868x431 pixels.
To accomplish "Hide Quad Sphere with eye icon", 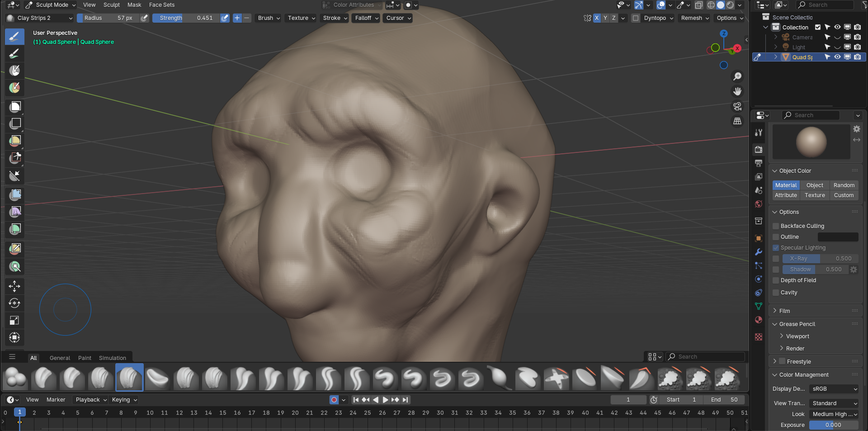I will tap(837, 57).
